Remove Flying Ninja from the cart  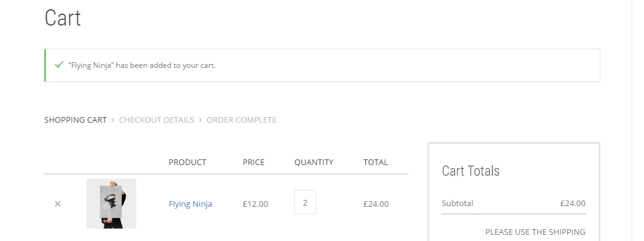pos(57,204)
